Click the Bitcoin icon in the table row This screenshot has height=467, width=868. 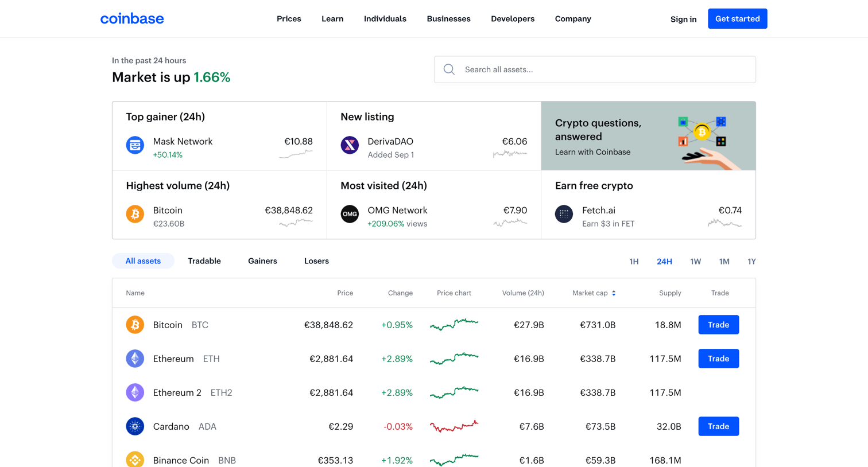135,325
